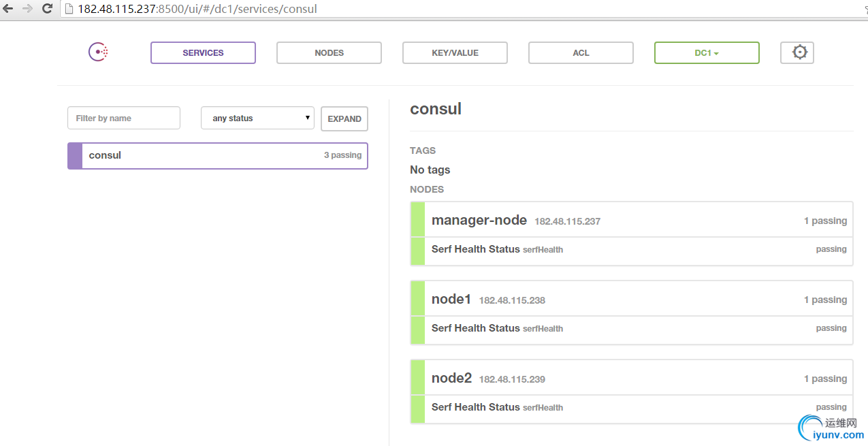The width and height of the screenshot is (868, 446).
Task: Open the DC1 datacenter dropdown
Action: pos(707,52)
